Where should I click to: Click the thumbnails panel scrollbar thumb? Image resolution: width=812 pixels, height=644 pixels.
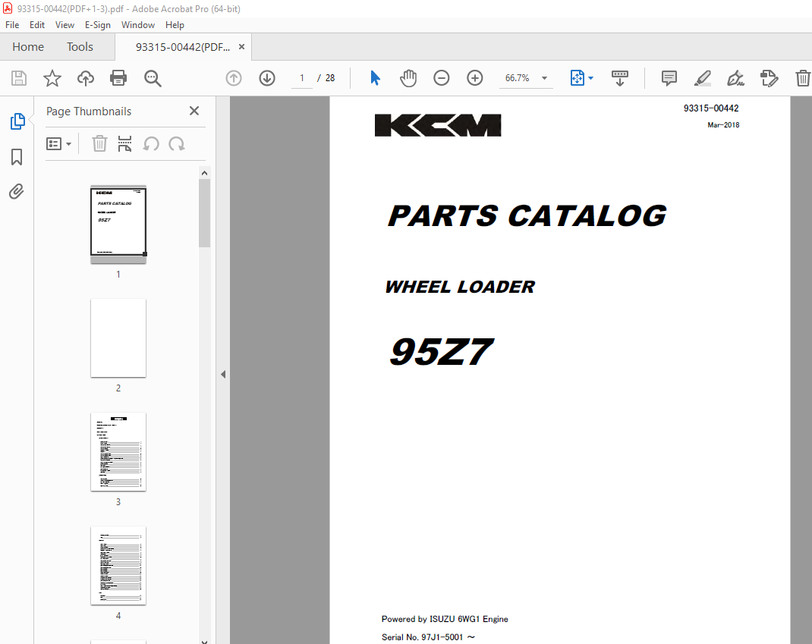tap(205, 213)
